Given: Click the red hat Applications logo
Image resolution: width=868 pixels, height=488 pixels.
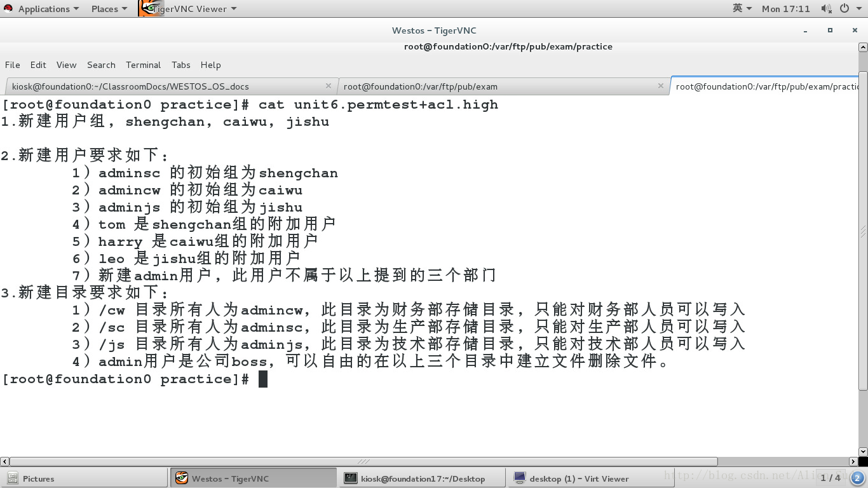Looking at the screenshot, I should point(9,9).
